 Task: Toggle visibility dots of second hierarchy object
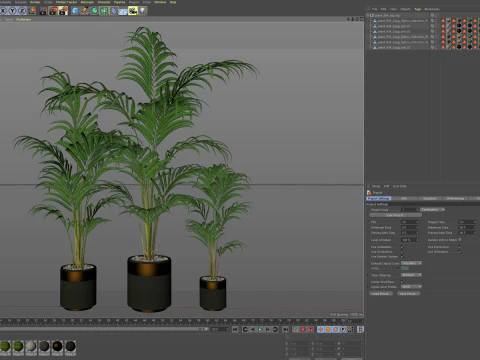[x=436, y=20]
